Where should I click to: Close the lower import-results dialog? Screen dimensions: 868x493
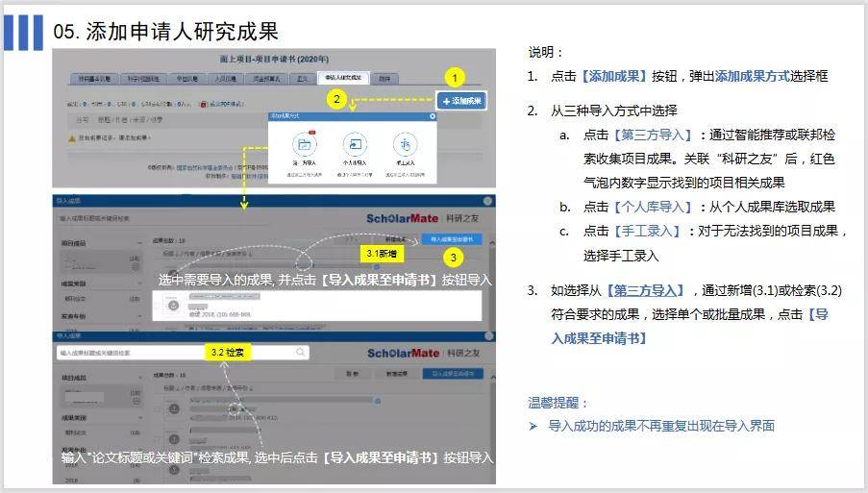tap(488, 335)
